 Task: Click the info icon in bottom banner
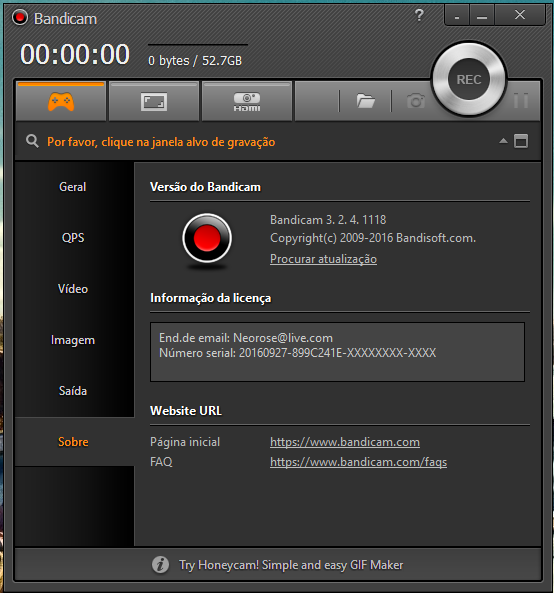point(160,565)
